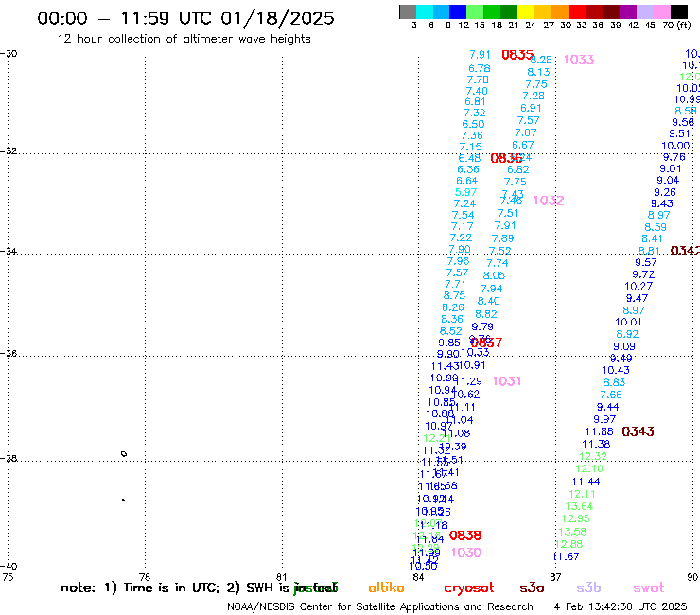This screenshot has height=615, width=700.
Task: Click the wave height value 6.50
Action: (x=473, y=124)
